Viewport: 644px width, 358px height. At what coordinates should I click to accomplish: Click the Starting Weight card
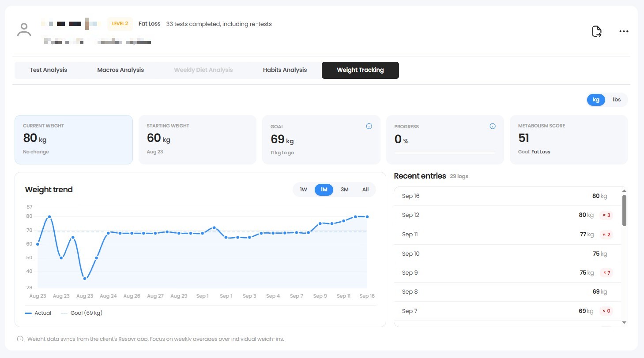pyautogui.click(x=197, y=140)
